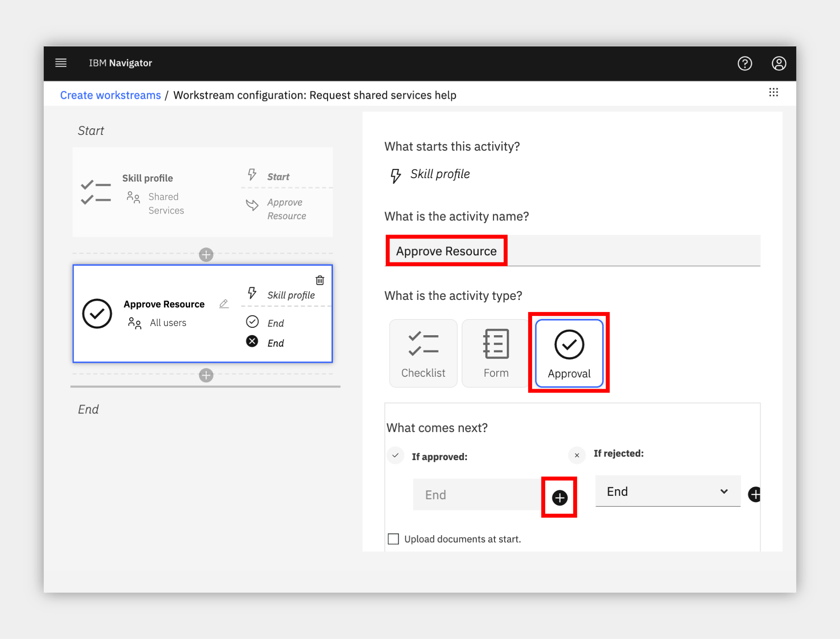840x639 pixels.
Task: Select the Form activity type
Action: pos(496,353)
